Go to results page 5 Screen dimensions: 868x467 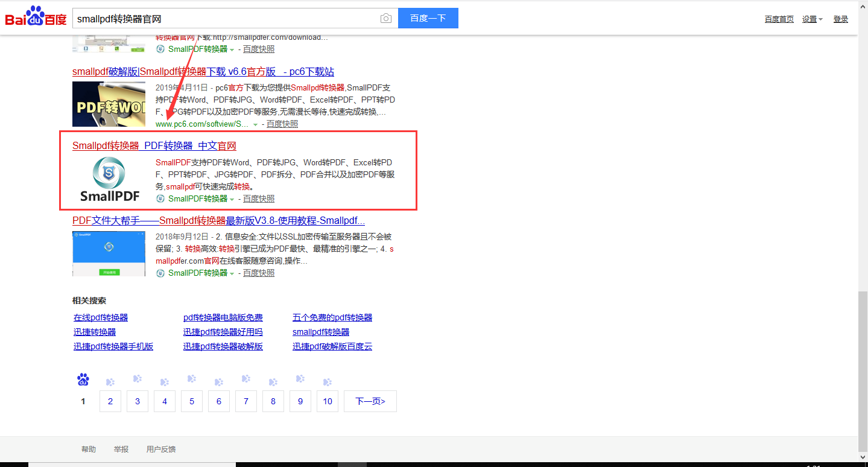point(192,401)
